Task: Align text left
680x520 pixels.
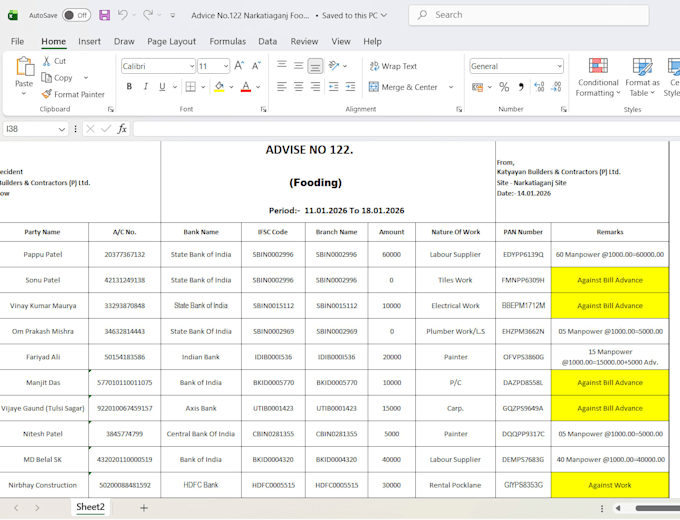Action: (282, 87)
